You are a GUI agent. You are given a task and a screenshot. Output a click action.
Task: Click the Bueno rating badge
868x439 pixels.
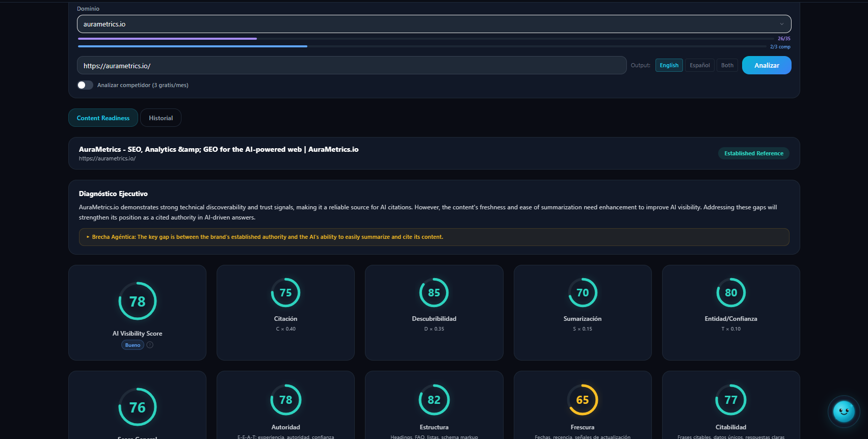pyautogui.click(x=133, y=345)
